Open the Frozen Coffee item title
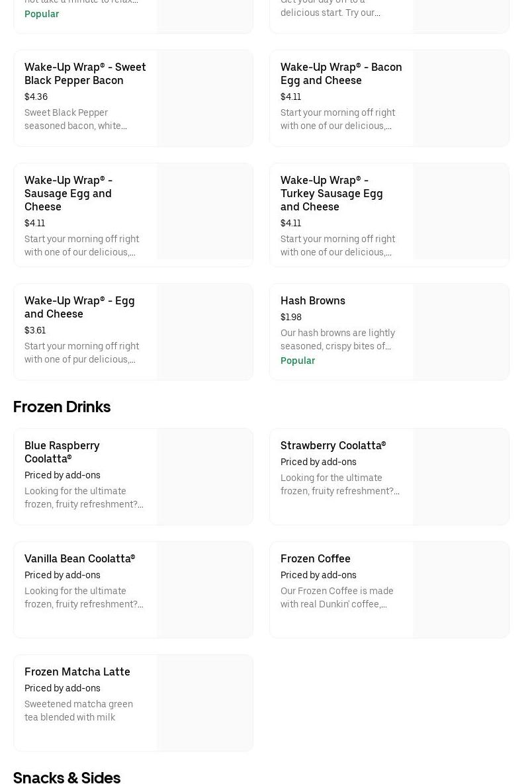Viewport: 532px width, 784px height. point(315,558)
